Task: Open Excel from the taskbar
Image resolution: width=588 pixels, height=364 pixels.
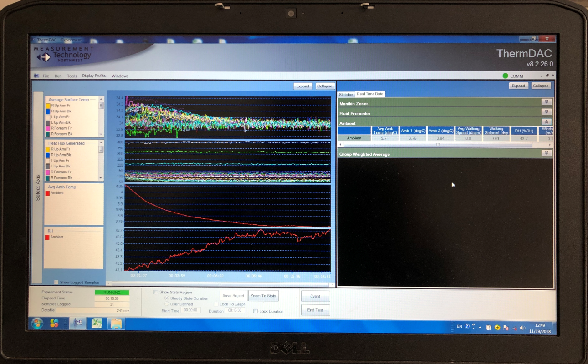Action: coord(97,324)
